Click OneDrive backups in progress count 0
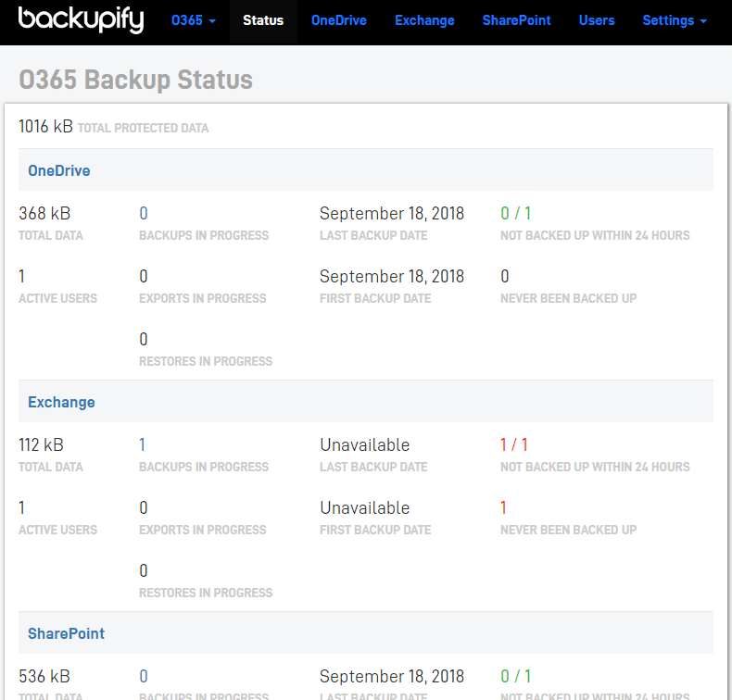Viewport: 732px width, 700px height. [144, 214]
